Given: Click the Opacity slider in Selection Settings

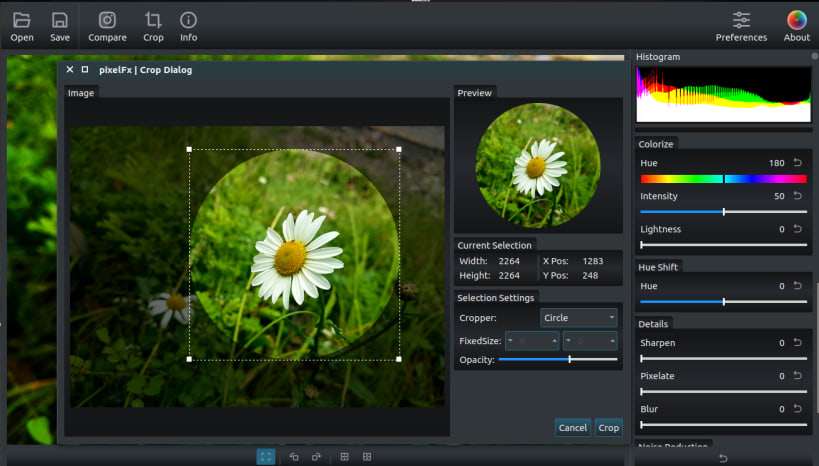Looking at the screenshot, I should (557, 359).
